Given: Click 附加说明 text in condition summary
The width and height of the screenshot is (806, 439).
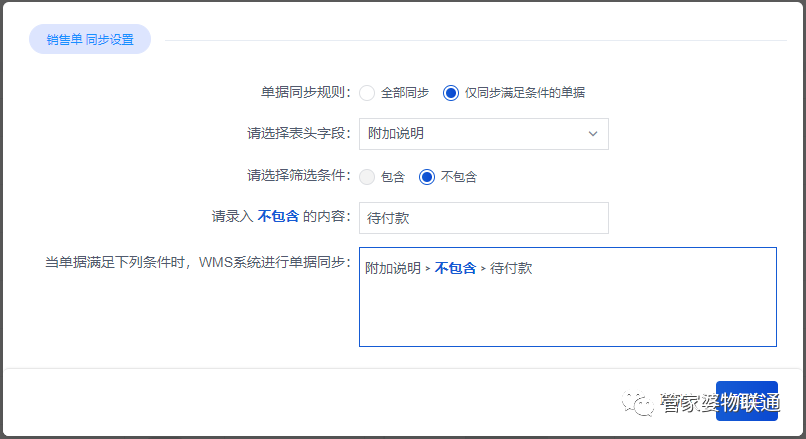Looking at the screenshot, I should click(393, 269).
